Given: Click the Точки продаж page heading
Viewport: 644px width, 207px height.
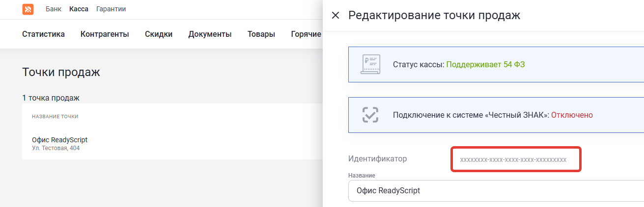Looking at the screenshot, I should [x=61, y=73].
